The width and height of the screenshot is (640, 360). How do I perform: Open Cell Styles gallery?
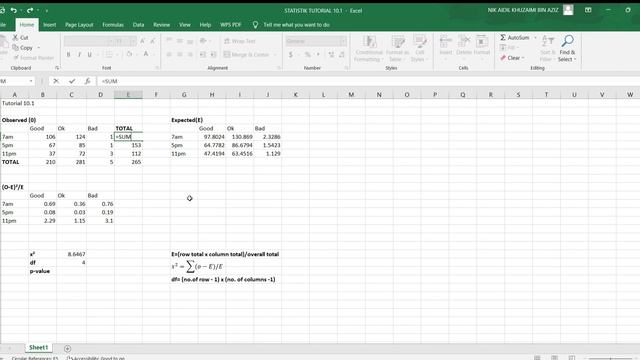tap(420, 49)
